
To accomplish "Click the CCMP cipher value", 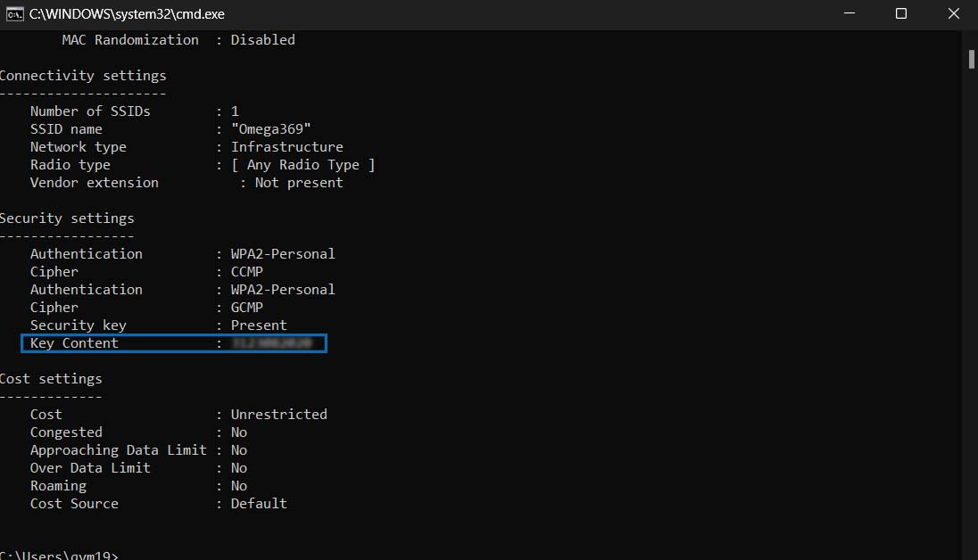I will coord(247,272).
